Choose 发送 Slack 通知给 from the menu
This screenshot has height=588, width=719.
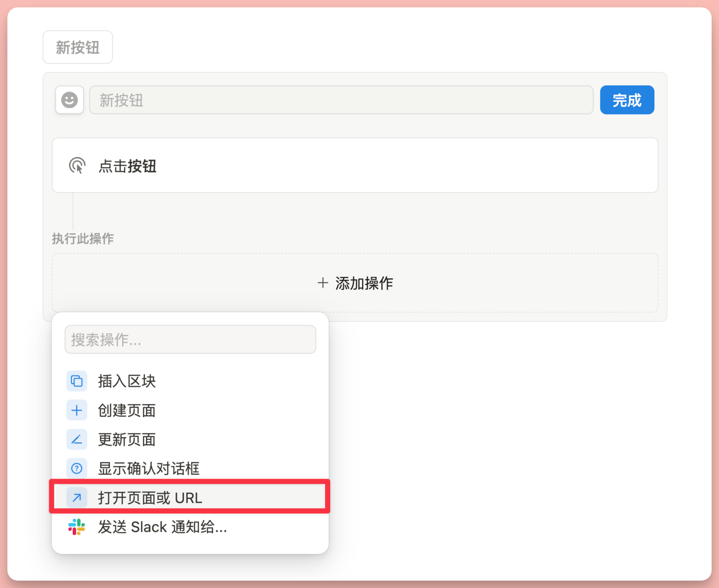pos(163,527)
